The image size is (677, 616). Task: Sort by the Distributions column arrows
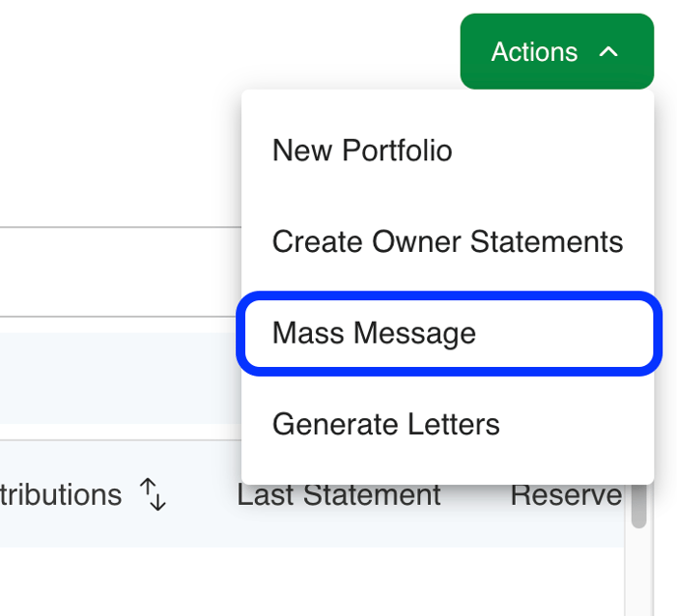tap(153, 494)
